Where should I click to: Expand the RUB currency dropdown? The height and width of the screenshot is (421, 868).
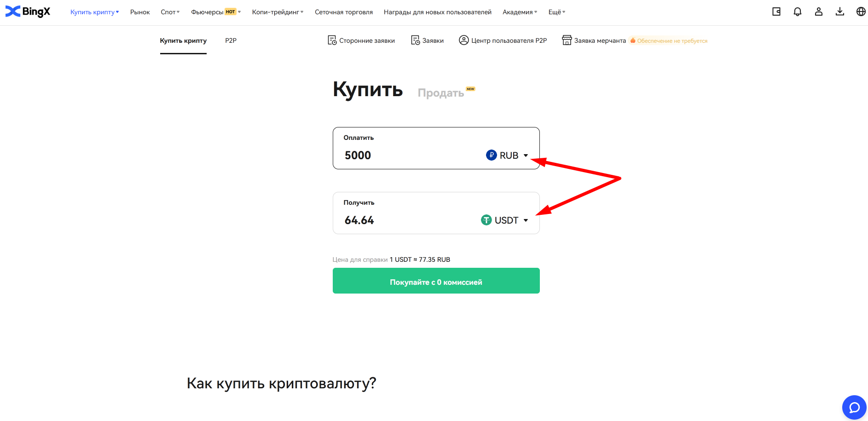pyautogui.click(x=507, y=156)
